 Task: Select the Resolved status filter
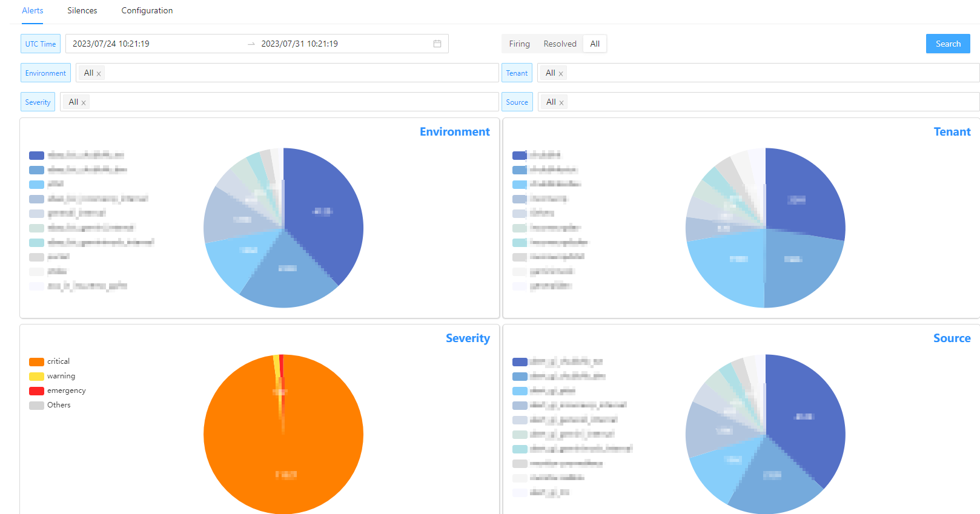click(560, 44)
